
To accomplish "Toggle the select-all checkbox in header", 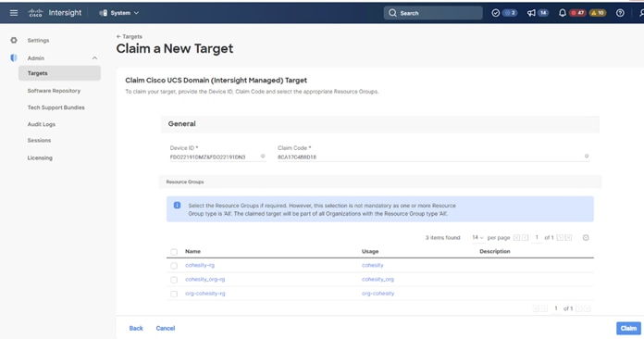I will click(x=174, y=252).
